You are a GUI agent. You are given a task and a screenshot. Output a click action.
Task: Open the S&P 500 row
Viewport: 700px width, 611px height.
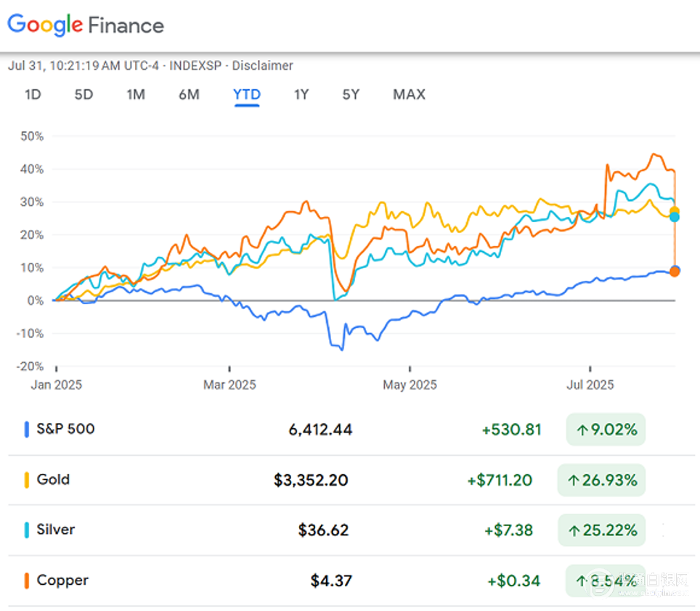(351, 430)
